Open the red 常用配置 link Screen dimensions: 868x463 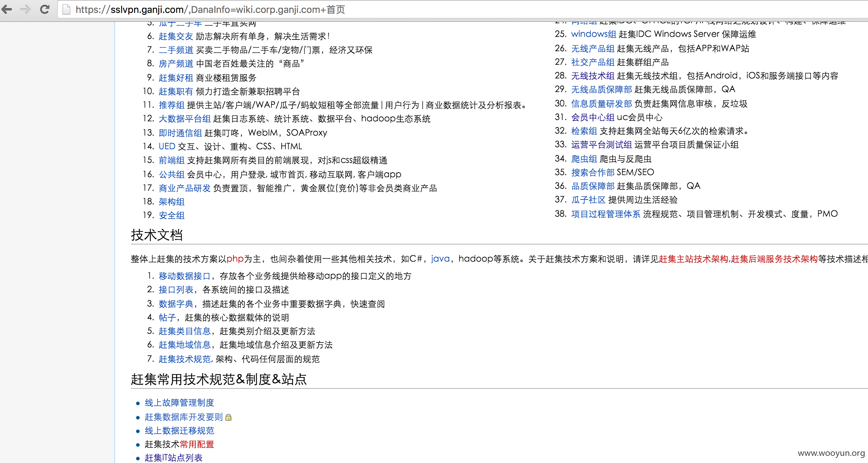point(197,444)
